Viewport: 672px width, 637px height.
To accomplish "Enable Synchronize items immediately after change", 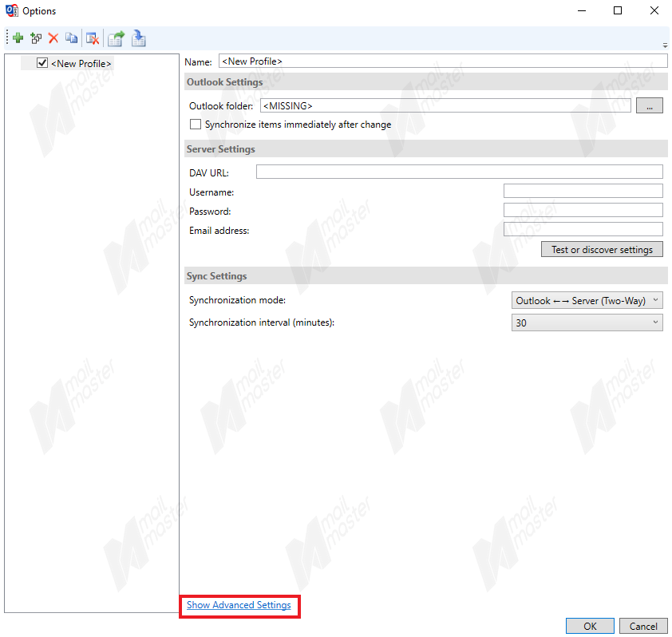I will pyautogui.click(x=196, y=125).
